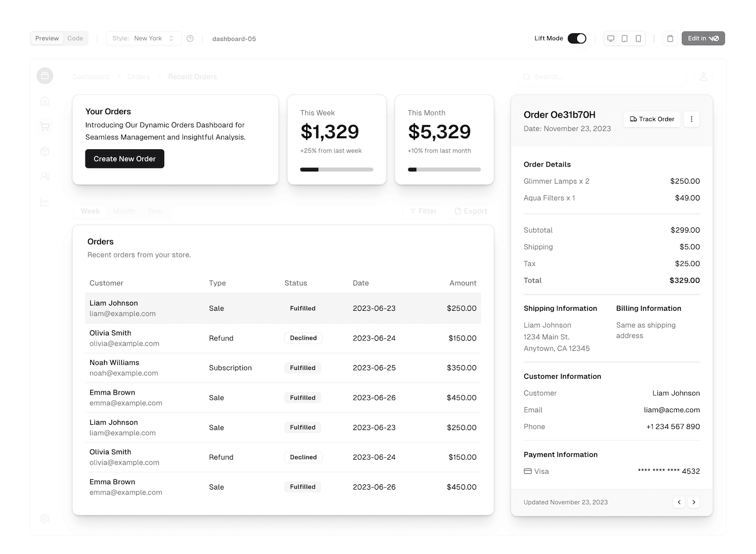Open the customers section via users icon
The width and height of the screenshot is (756, 554).
45,176
